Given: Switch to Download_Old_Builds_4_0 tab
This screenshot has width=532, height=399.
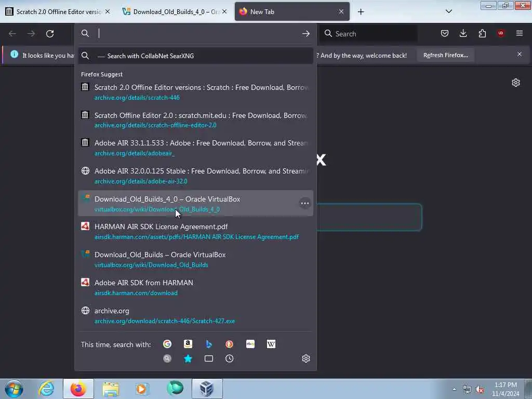Looking at the screenshot, I should [175, 11].
